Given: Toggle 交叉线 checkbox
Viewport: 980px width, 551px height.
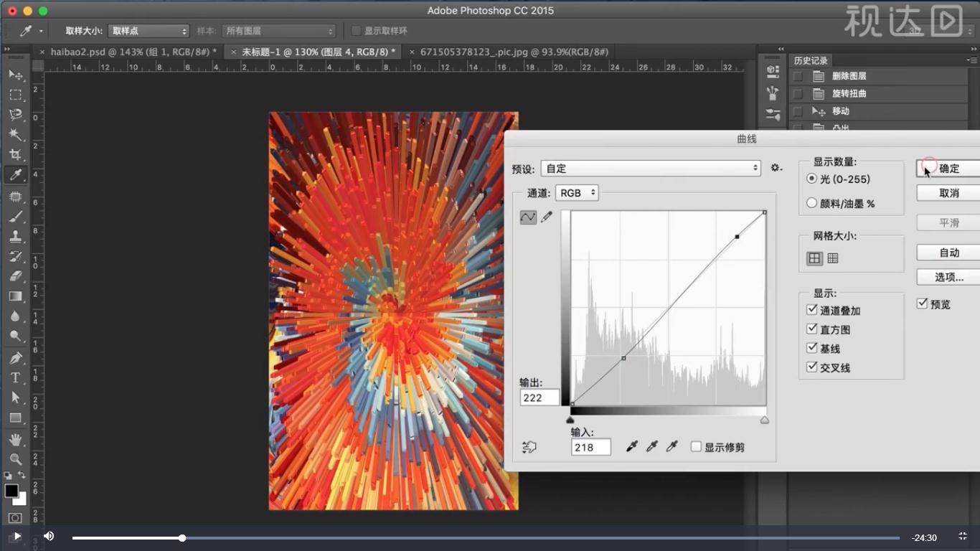Looking at the screenshot, I should point(812,367).
